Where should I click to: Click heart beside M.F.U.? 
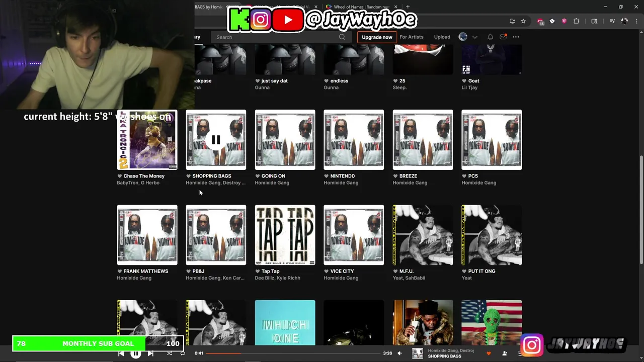tap(395, 271)
